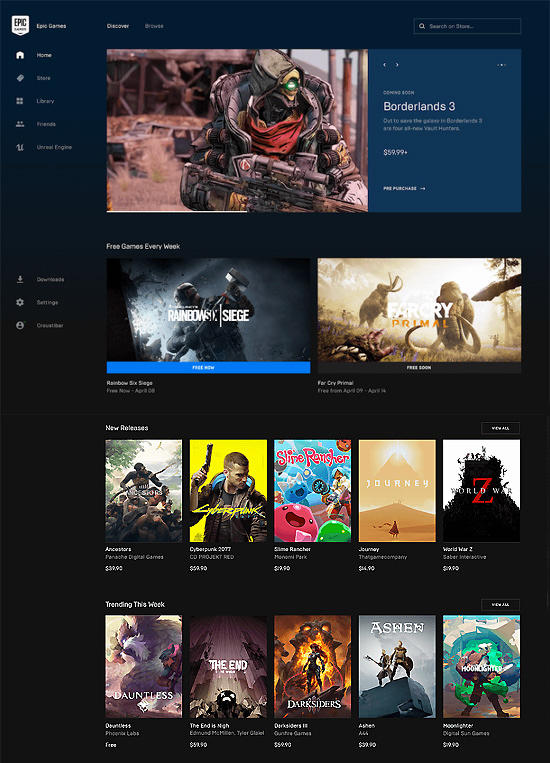The height and width of the screenshot is (763, 550).
Task: Open the World War Z cover
Action: 481,490
